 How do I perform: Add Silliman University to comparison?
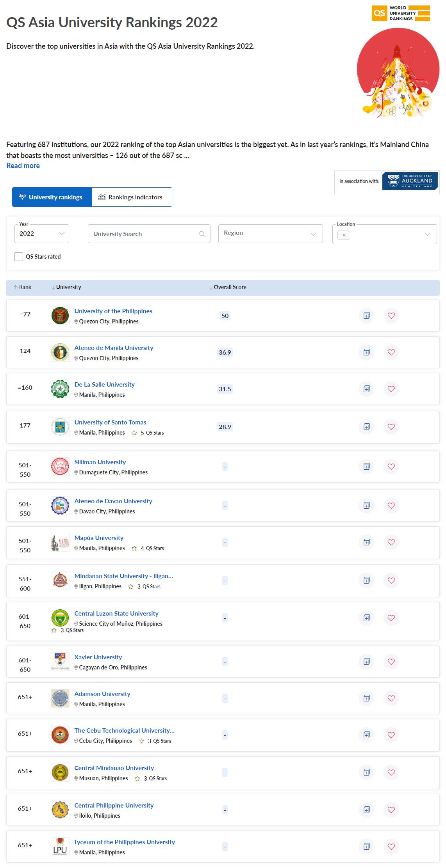pos(366,467)
